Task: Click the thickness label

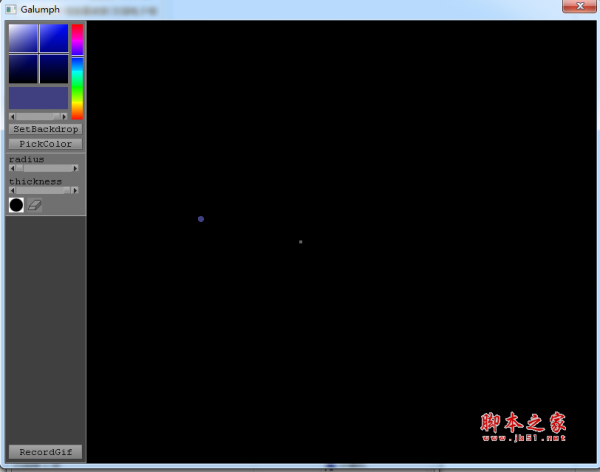Action: pyautogui.click(x=36, y=181)
